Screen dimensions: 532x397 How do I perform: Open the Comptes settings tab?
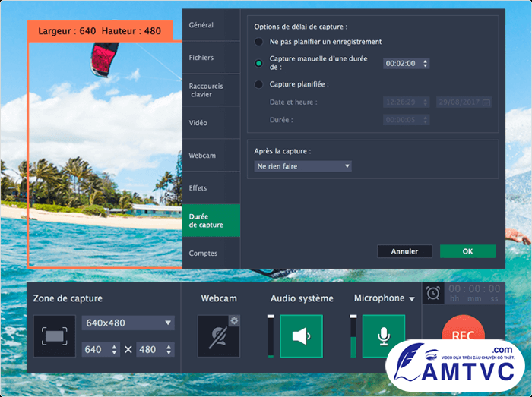click(211, 253)
